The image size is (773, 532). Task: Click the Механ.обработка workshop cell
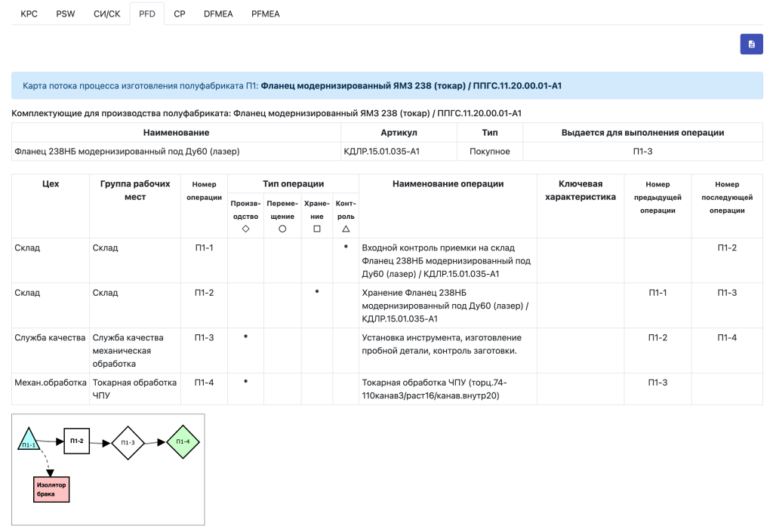pyautogui.click(x=51, y=389)
